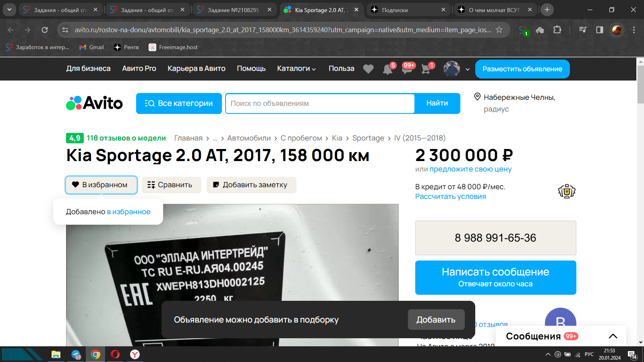Open Chrome three-dot menu
This screenshot has height=362, width=644.
click(x=634, y=30)
